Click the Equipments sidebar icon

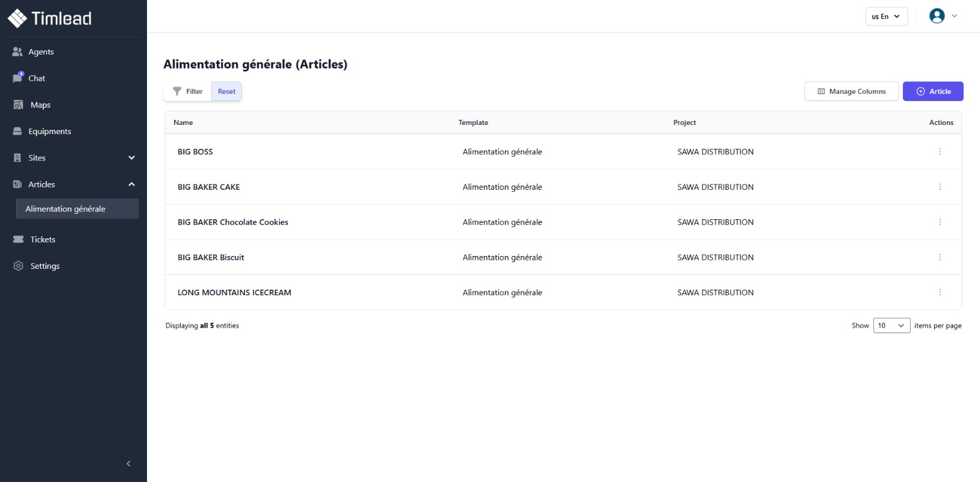coord(17,132)
